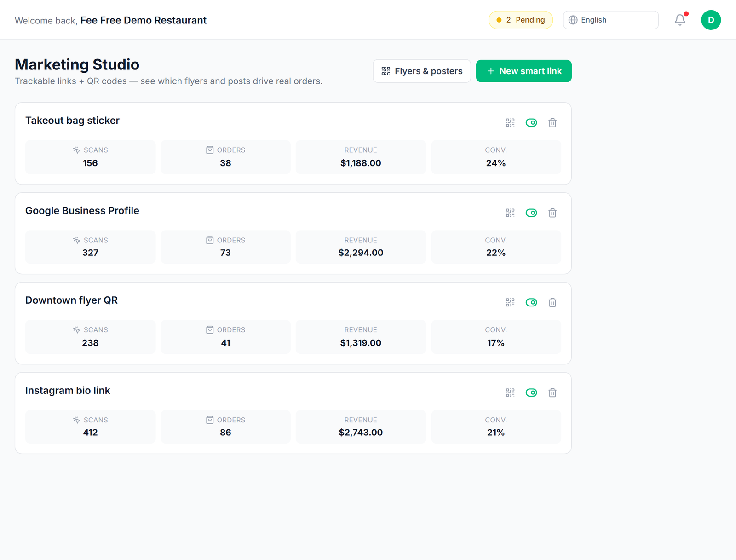Click the $2,743.00 revenue value

pos(361,433)
